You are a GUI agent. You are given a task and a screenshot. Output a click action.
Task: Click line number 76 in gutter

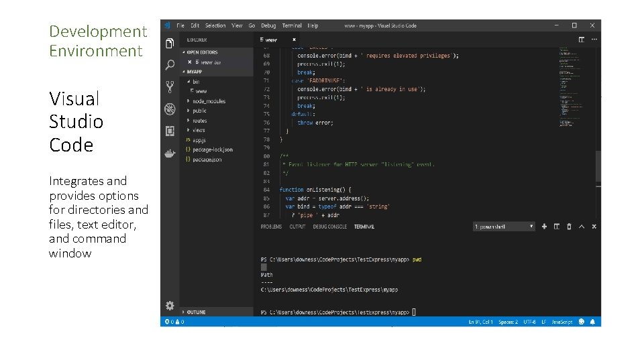tap(266, 123)
